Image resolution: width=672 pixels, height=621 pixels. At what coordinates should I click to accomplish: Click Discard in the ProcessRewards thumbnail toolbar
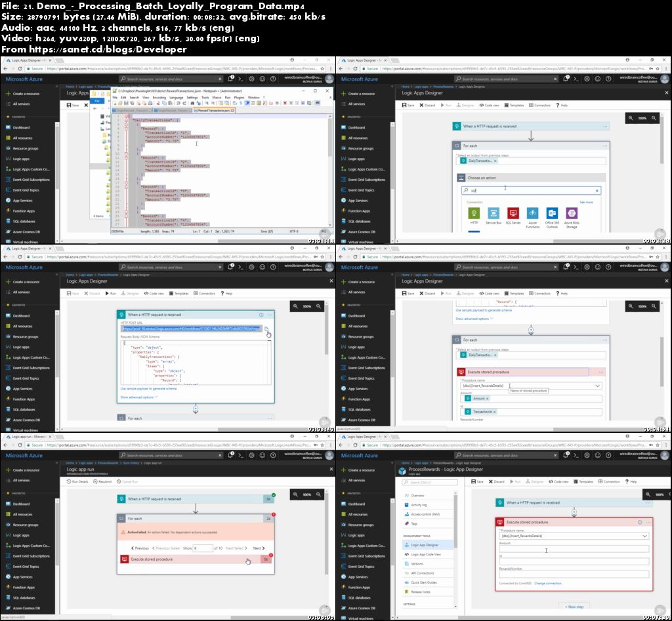(496, 482)
